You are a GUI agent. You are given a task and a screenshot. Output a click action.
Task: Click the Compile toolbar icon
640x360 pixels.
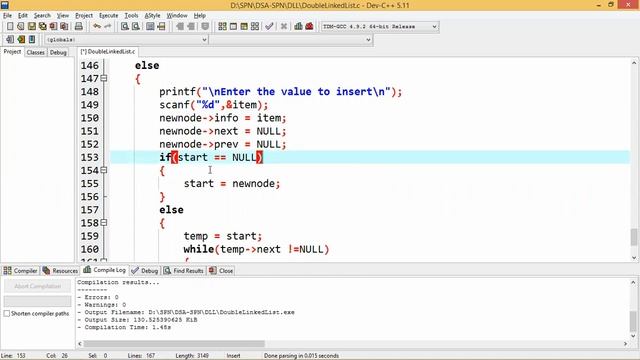222,27
